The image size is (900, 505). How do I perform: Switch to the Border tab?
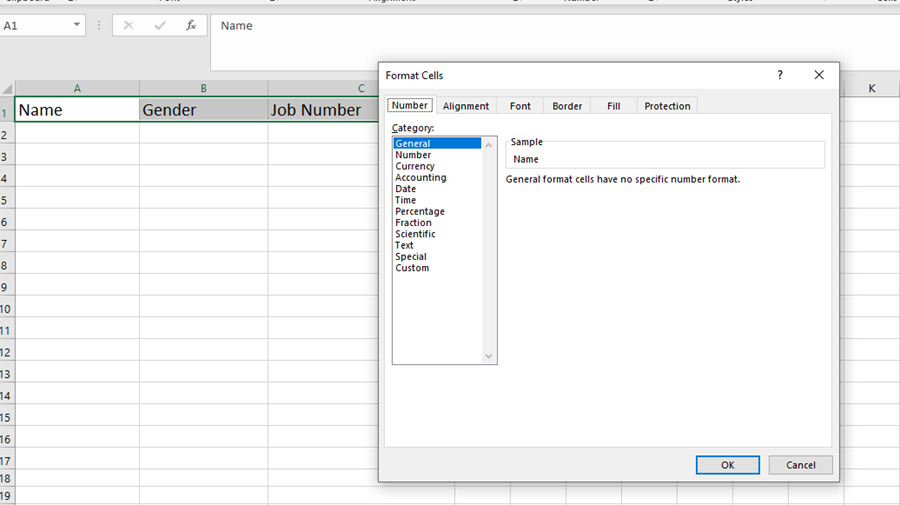tap(567, 106)
